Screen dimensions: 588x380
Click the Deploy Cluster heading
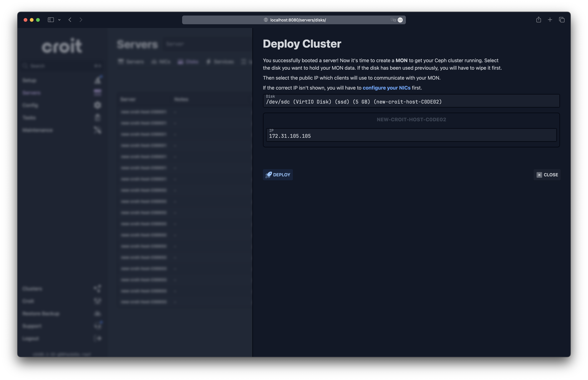[302, 44]
